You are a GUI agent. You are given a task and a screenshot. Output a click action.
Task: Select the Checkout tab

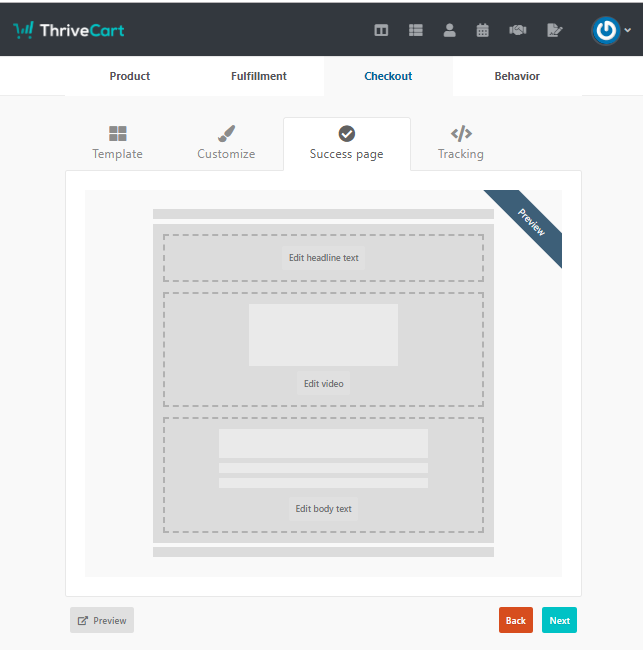click(x=388, y=76)
